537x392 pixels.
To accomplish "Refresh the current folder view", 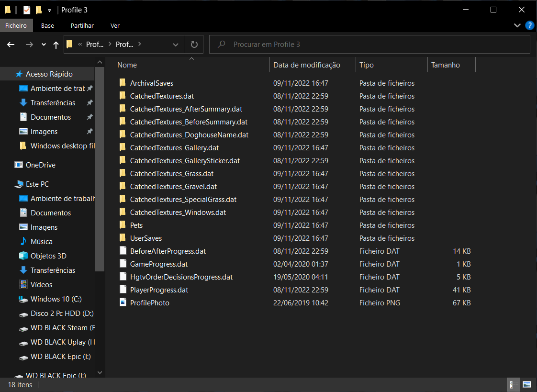I will pyautogui.click(x=194, y=45).
